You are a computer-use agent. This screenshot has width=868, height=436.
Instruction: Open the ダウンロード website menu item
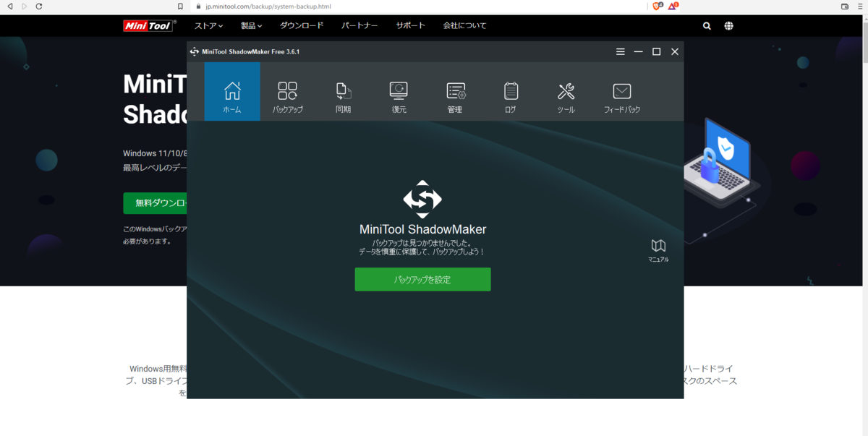click(302, 25)
